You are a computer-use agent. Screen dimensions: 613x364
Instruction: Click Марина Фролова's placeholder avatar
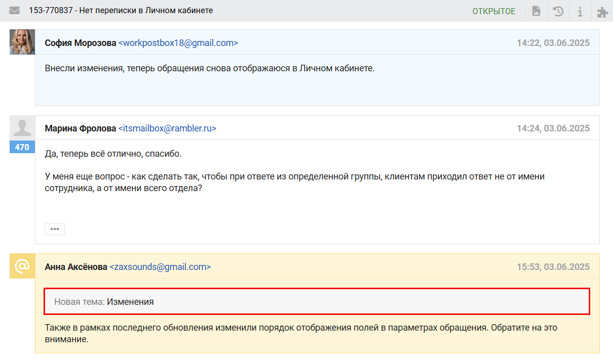22,128
